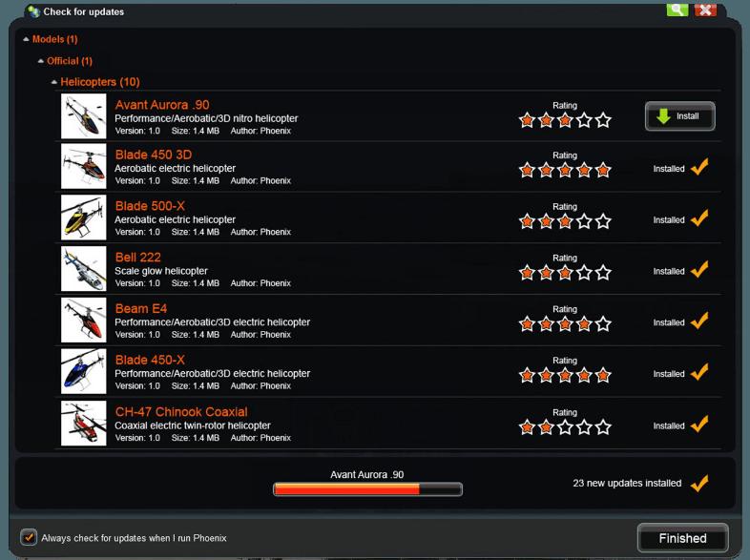The width and height of the screenshot is (750, 560).
Task: Click the Finished button
Action: pos(682,538)
